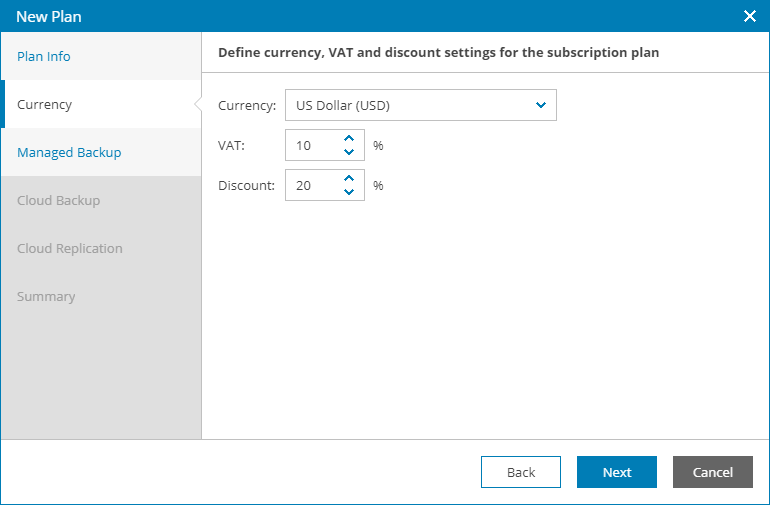Cancel the new plan wizard

pyautogui.click(x=713, y=472)
